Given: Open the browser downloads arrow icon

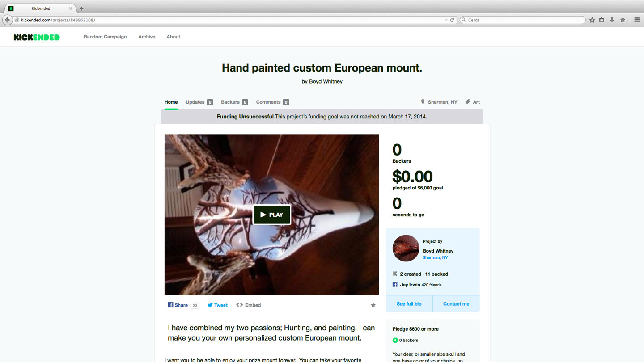Looking at the screenshot, I should click(612, 20).
